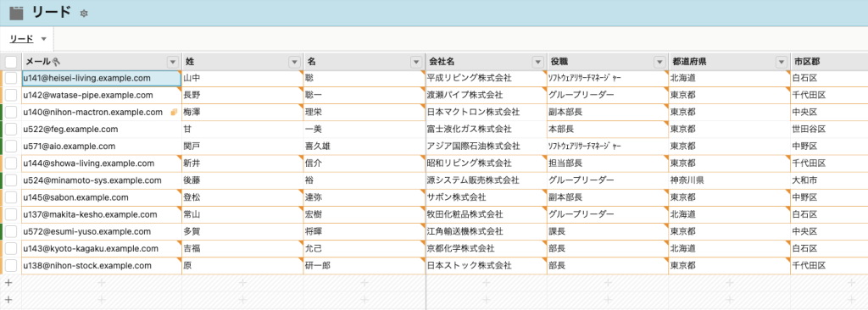Open the 会社名 column dropdown
868x310 pixels.
click(537, 62)
